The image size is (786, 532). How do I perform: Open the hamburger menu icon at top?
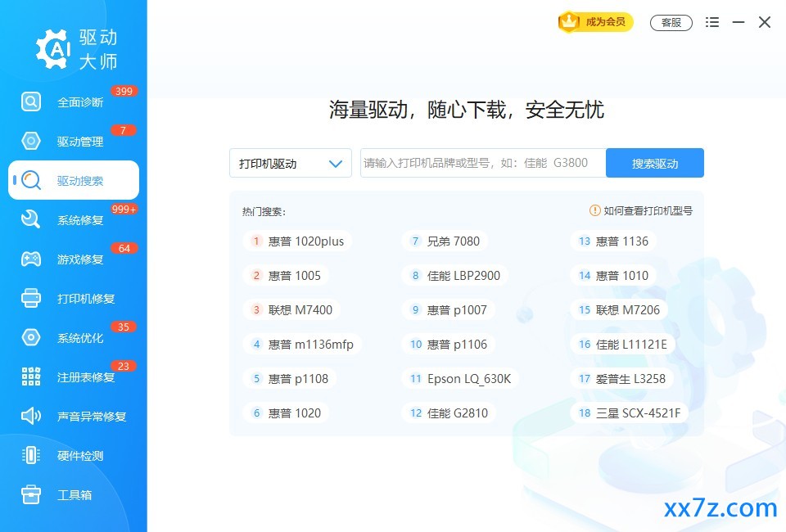(x=711, y=22)
